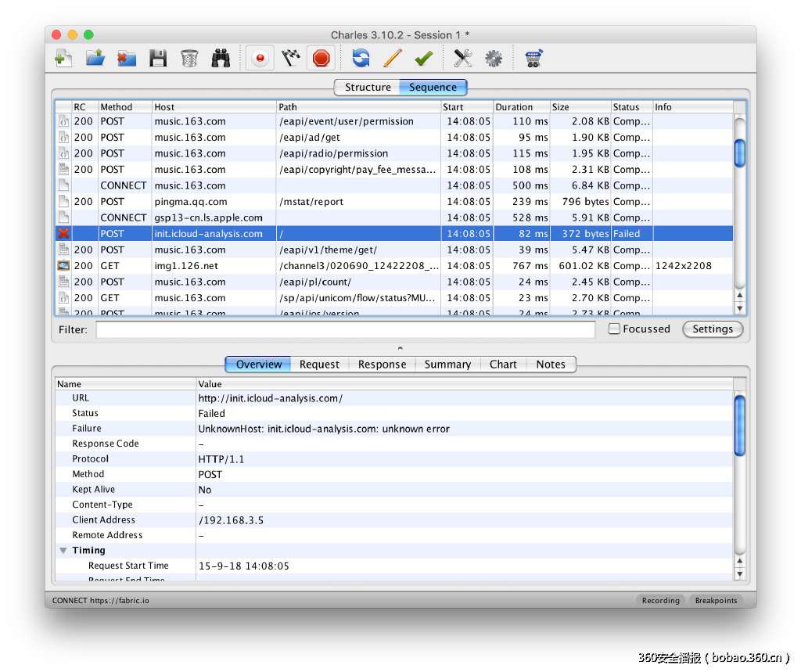Click the Breakpoints status button

[716, 601]
